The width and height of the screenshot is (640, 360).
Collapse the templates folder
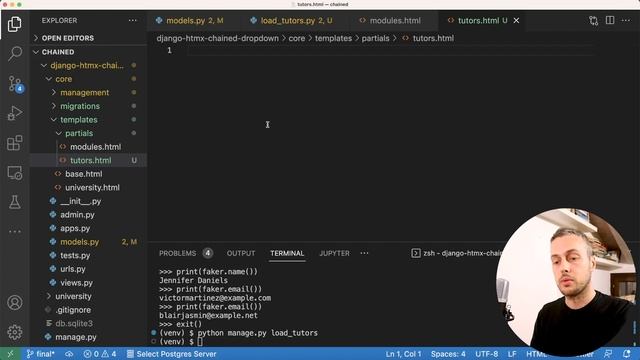pos(79,120)
